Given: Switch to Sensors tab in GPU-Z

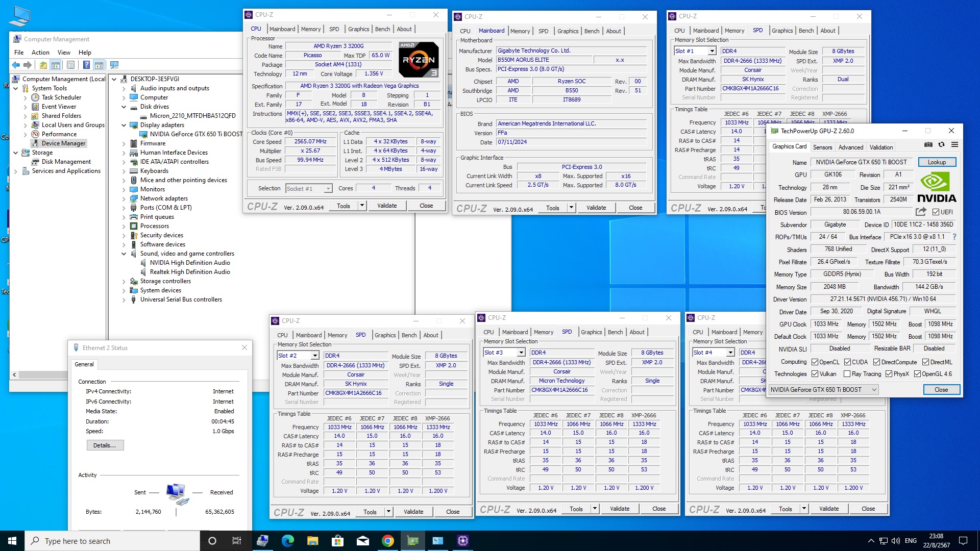Looking at the screenshot, I should pos(822,147).
